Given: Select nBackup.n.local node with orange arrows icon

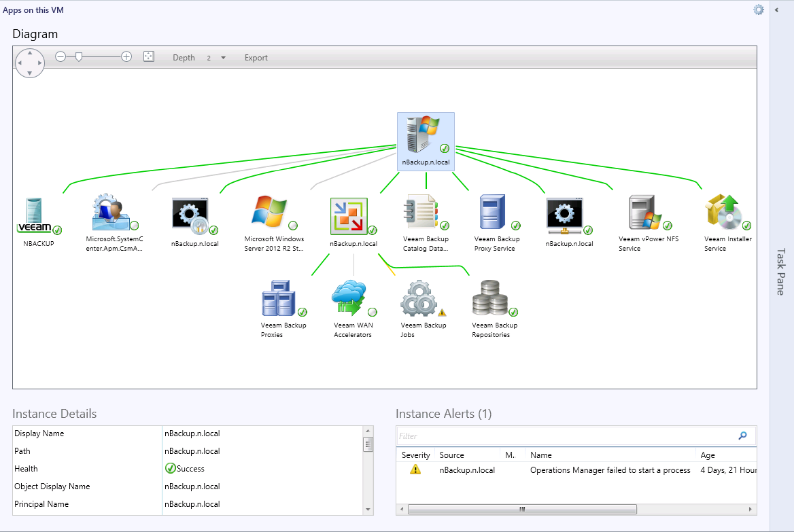Looking at the screenshot, I should pyautogui.click(x=353, y=221).
